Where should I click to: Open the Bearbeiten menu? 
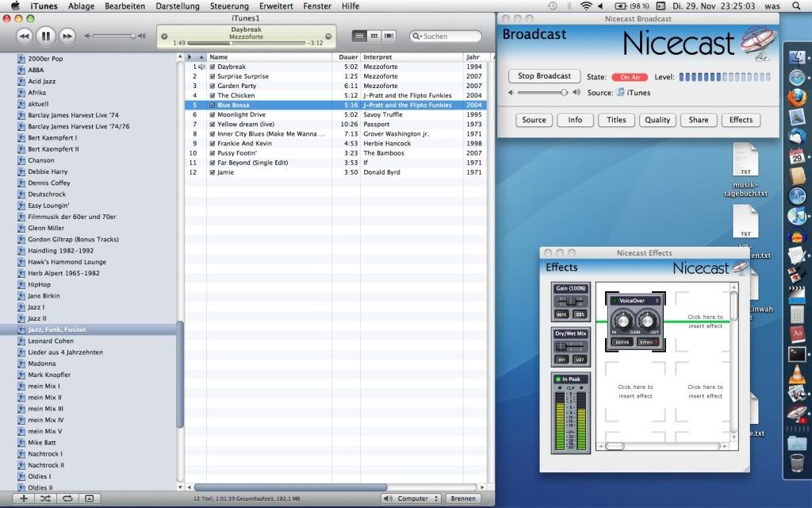point(124,6)
